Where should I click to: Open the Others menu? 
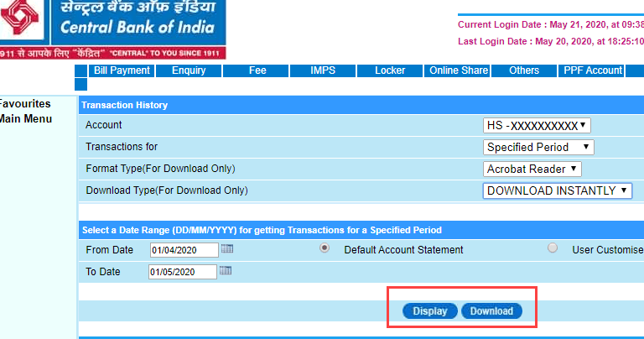[x=524, y=70]
